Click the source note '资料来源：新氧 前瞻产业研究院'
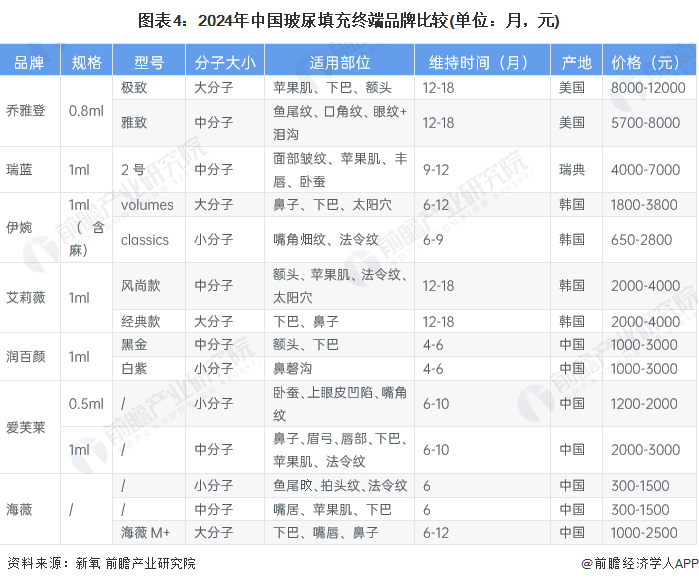Image resolution: width=699 pixels, height=584 pixels. (102, 563)
